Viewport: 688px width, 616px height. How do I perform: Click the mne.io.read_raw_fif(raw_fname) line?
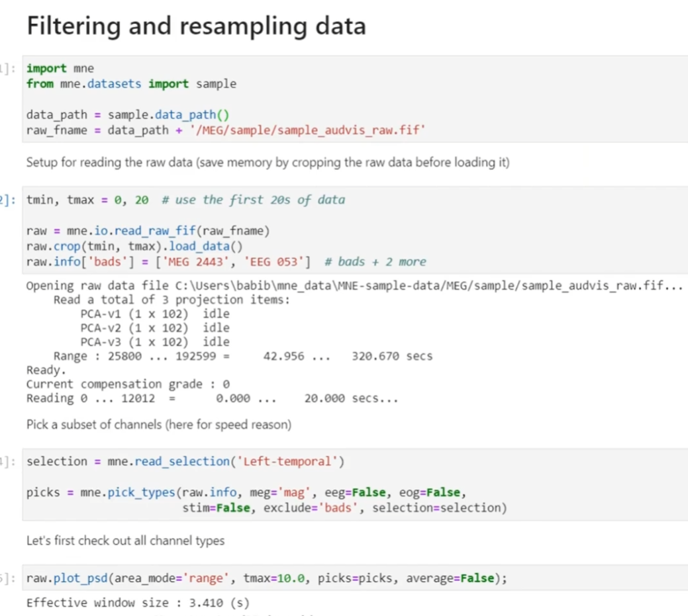[x=146, y=231]
